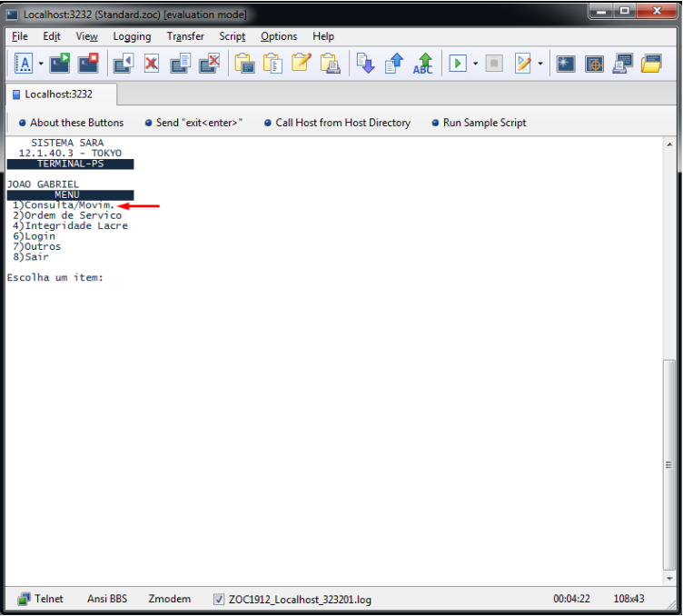Viewport: 683px width, 616px height.
Task: Open the Edit menu
Action: point(52,36)
